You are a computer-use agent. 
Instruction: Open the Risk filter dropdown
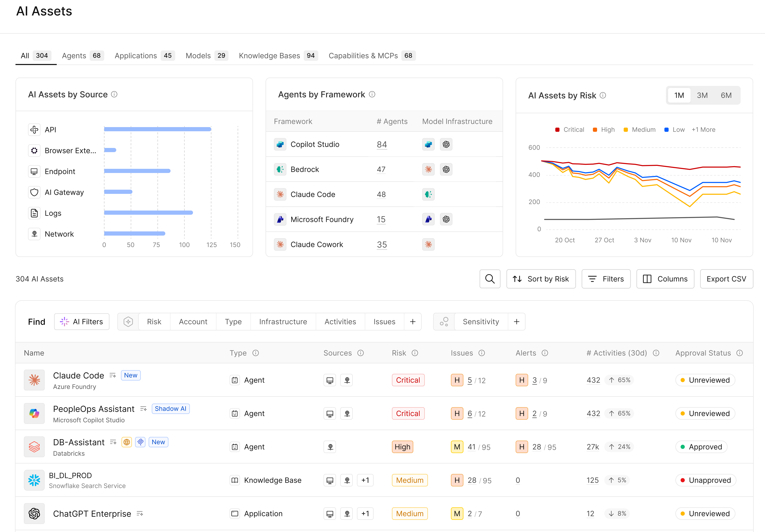pos(154,322)
